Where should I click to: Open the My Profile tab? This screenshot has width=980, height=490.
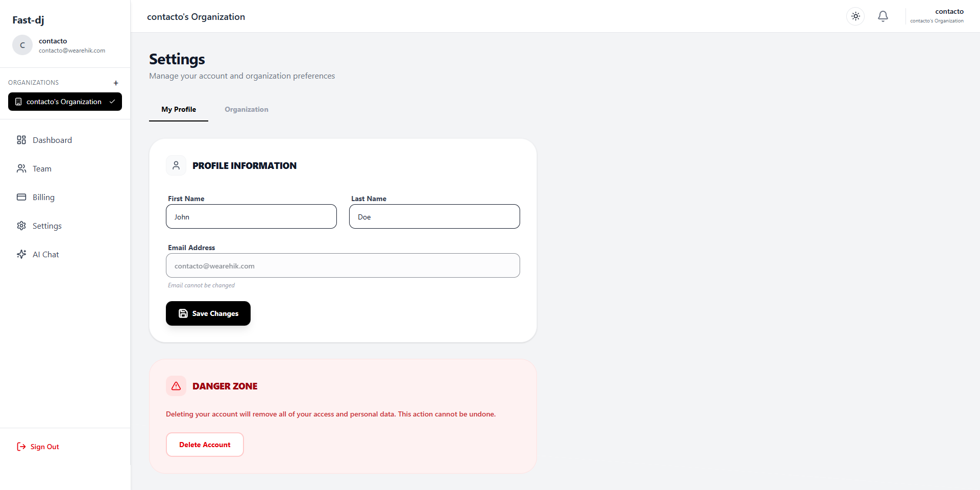tap(178, 109)
